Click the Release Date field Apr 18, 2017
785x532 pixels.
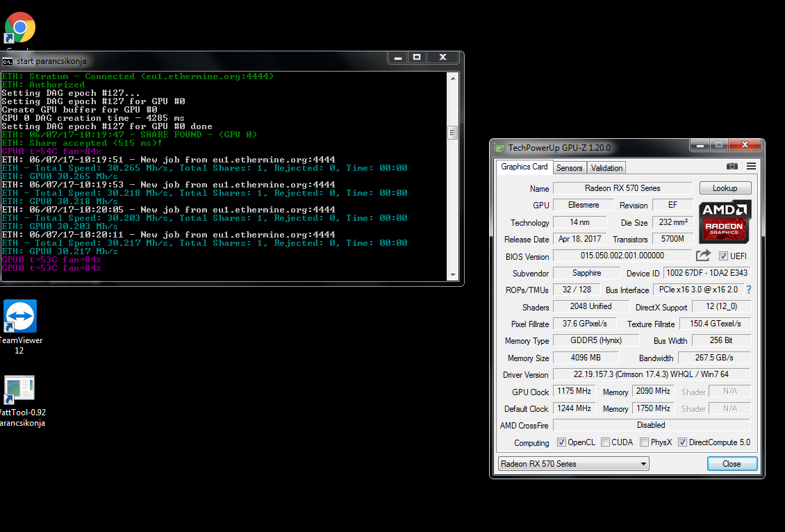pos(579,239)
